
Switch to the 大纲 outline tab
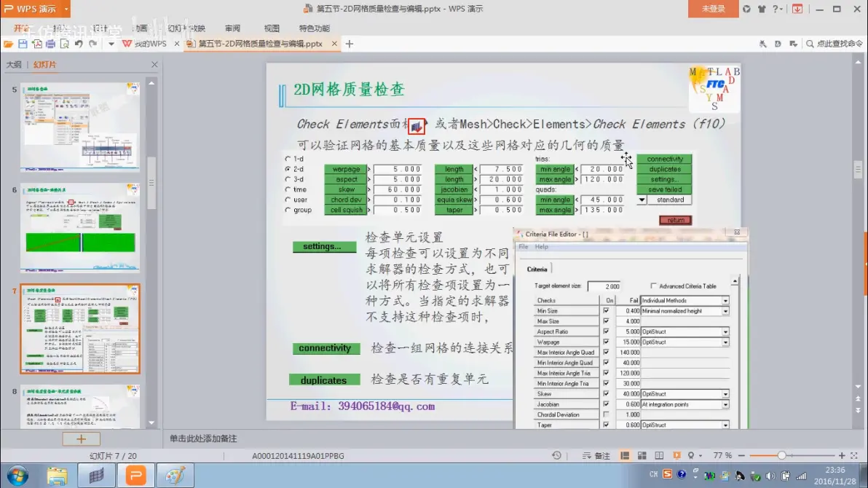click(14, 65)
